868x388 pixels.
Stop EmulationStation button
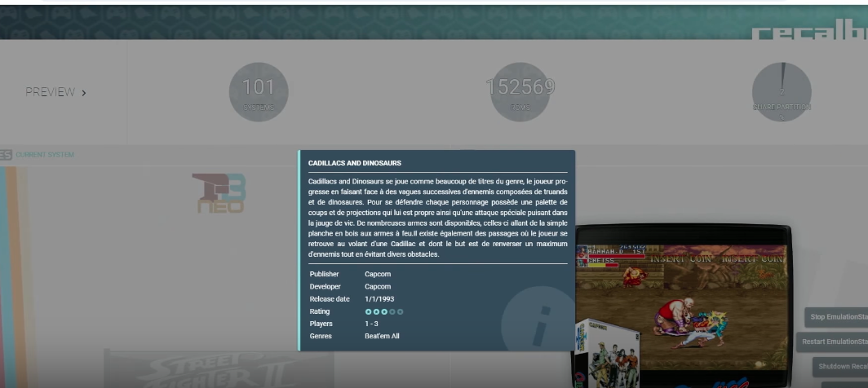[x=836, y=317]
